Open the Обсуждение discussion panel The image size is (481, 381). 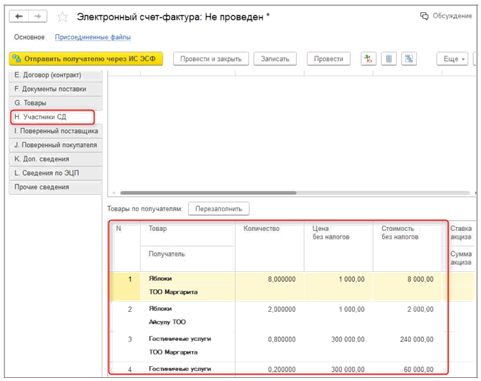[446, 16]
